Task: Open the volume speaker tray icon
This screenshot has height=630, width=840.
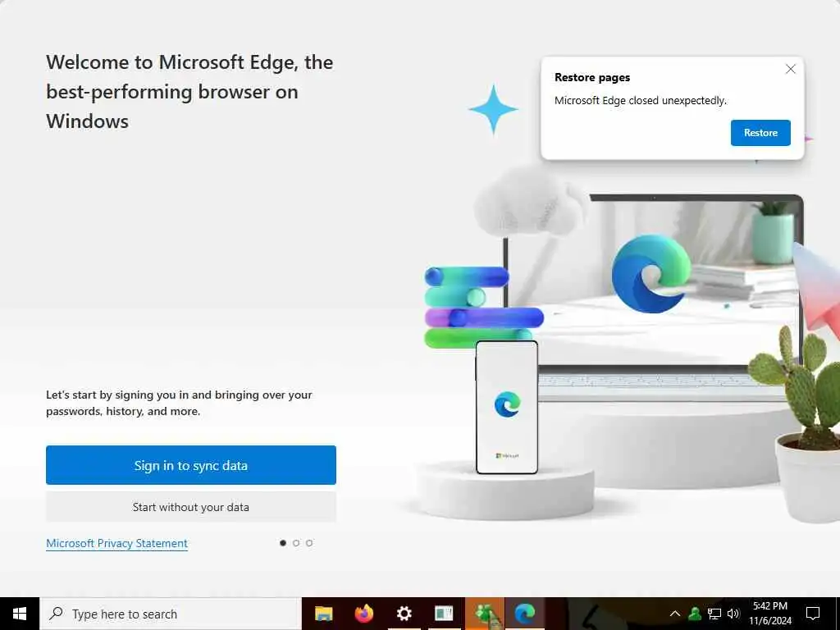Action: (733, 614)
